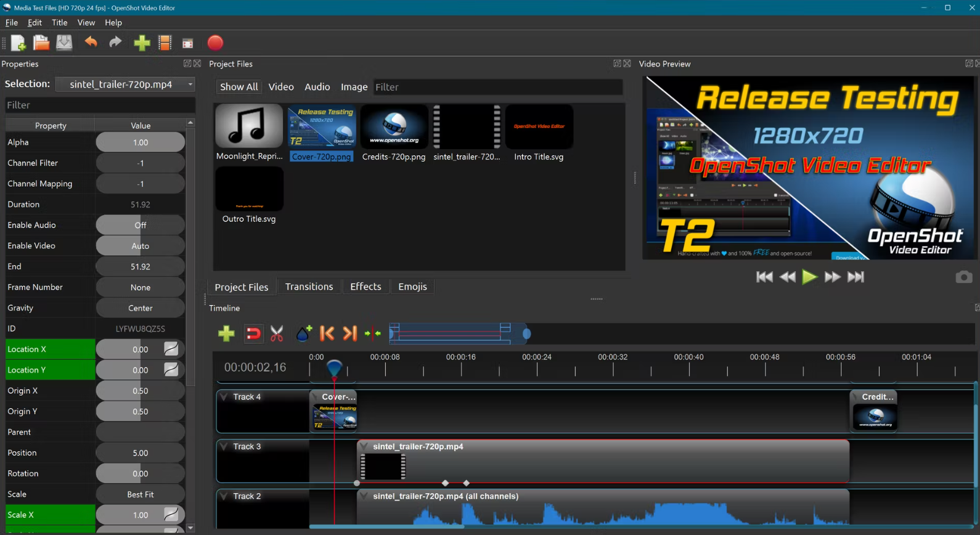
Task: Filter project files by Audio
Action: coord(317,87)
